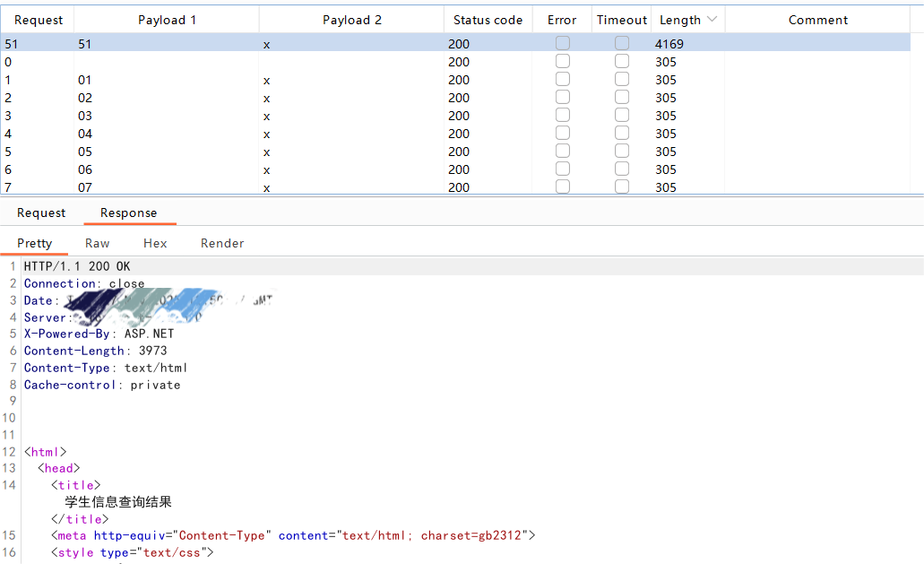Click the Content-Type: text/html header
This screenshot has height=564, width=924.
106,368
